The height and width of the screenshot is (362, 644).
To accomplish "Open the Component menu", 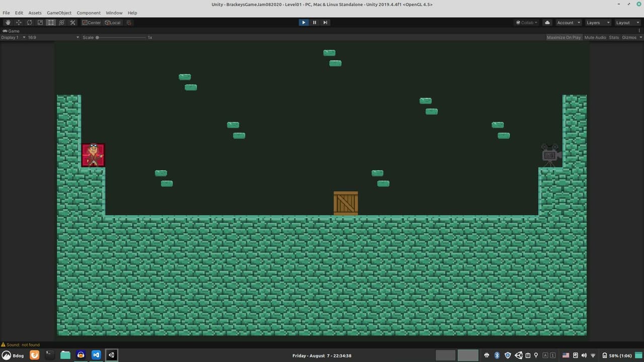I will 89,13.
